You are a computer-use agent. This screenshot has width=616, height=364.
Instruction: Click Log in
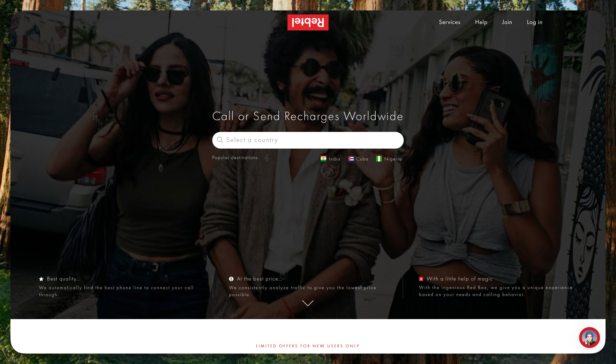pos(534,22)
